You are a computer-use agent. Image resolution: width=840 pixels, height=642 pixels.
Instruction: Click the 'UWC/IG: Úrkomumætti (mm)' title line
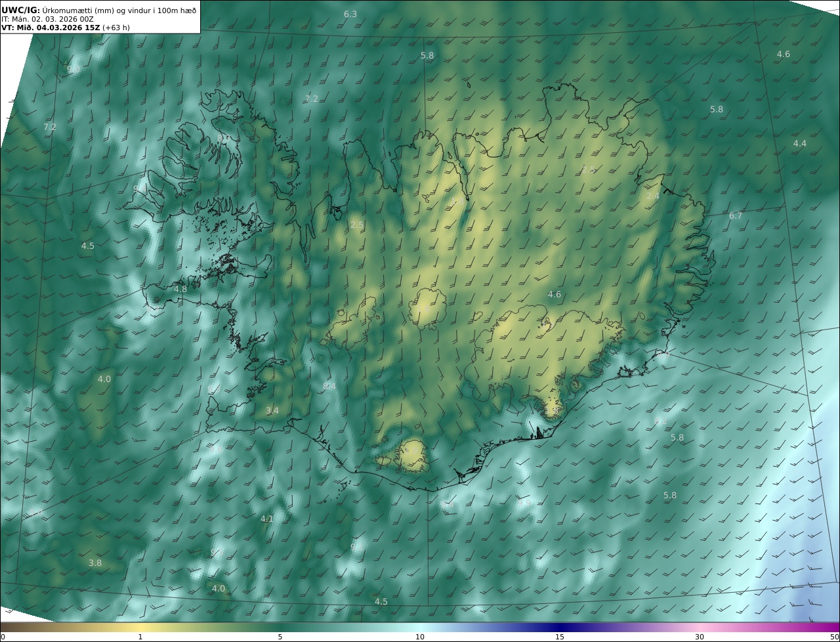click(x=99, y=10)
